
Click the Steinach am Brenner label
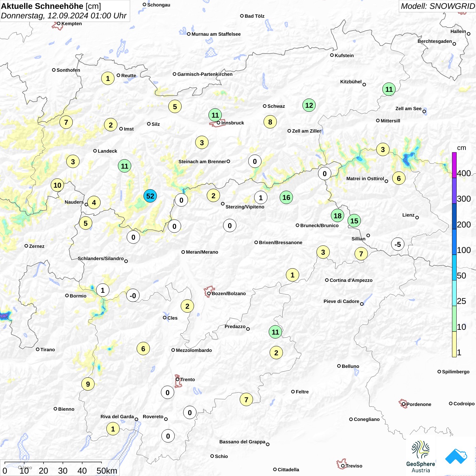tap(202, 161)
